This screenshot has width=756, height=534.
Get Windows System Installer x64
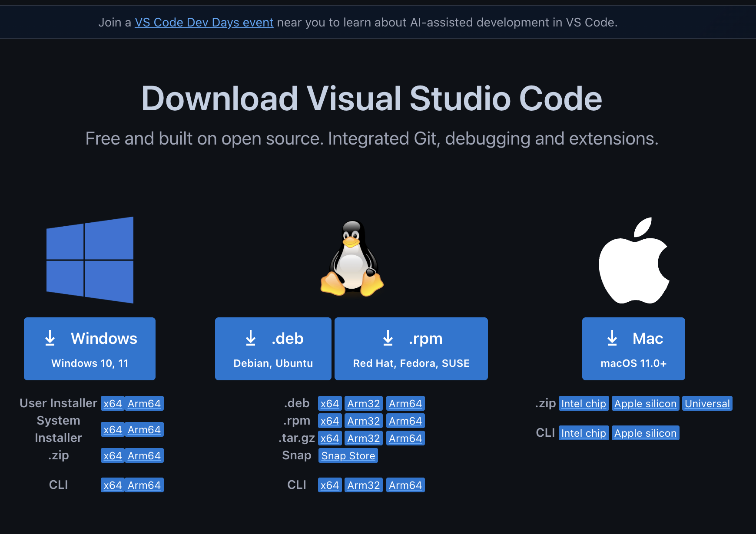pos(113,429)
